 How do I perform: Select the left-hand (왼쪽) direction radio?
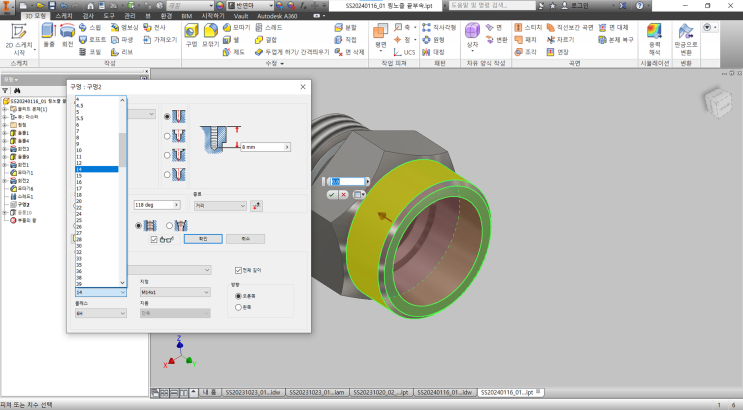[236, 307]
